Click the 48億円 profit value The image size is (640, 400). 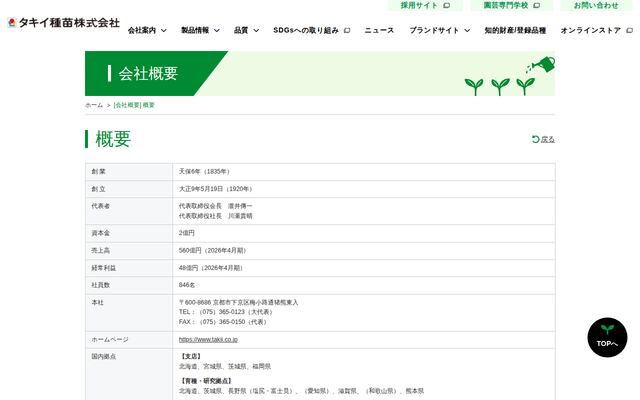point(211,268)
